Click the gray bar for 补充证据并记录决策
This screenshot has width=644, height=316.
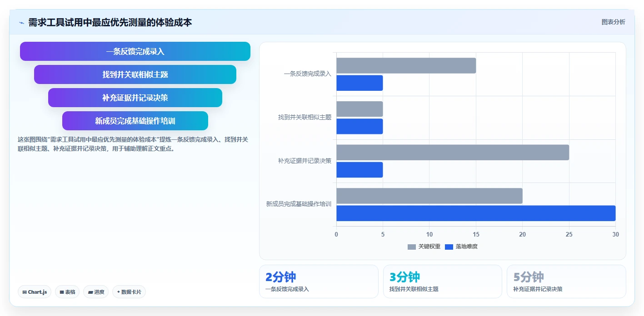pos(453,153)
